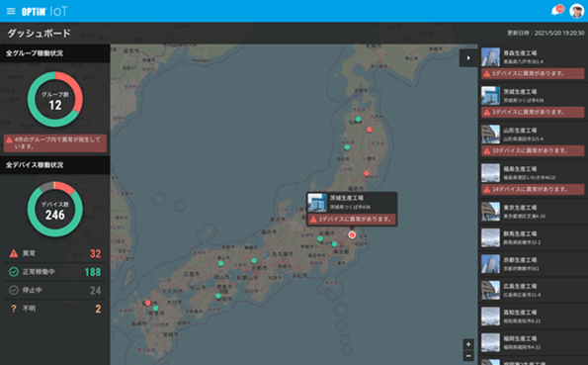Open the user profile avatar
This screenshot has width=588, height=365.
tap(577, 11)
